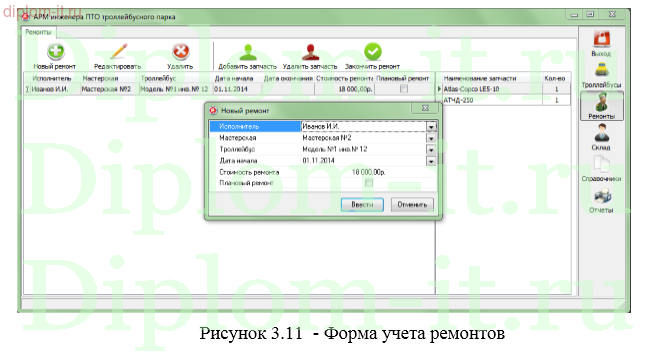
Task: Click the 'Стоимость ремонта' value field in dialog
Action: click(369, 172)
